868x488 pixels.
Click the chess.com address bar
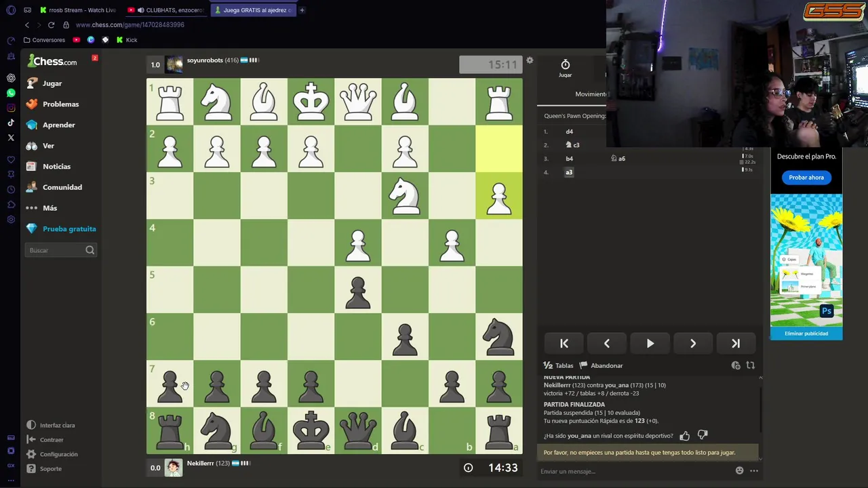pos(130,25)
